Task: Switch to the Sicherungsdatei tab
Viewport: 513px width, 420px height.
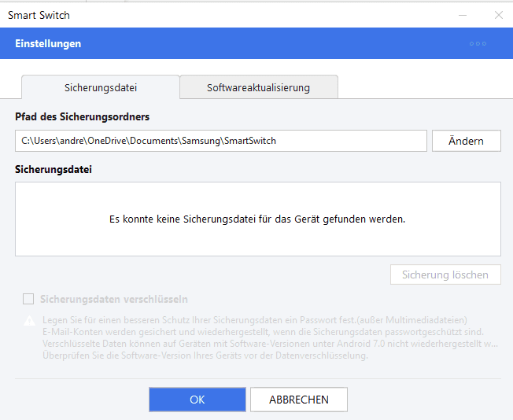Action: point(100,87)
